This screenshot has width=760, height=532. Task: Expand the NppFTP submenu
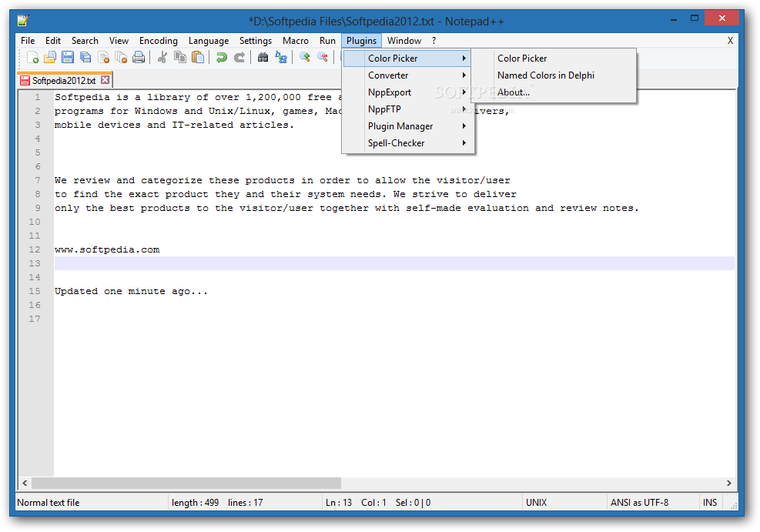click(x=407, y=109)
